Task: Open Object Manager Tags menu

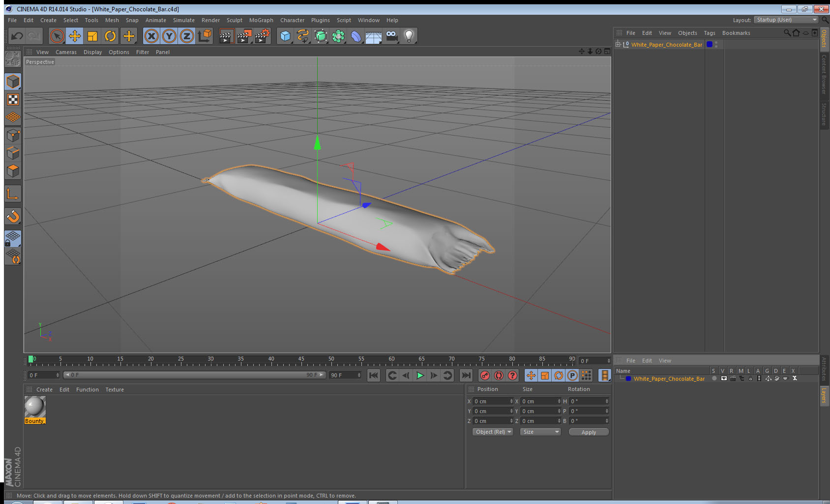Action: pyautogui.click(x=709, y=33)
